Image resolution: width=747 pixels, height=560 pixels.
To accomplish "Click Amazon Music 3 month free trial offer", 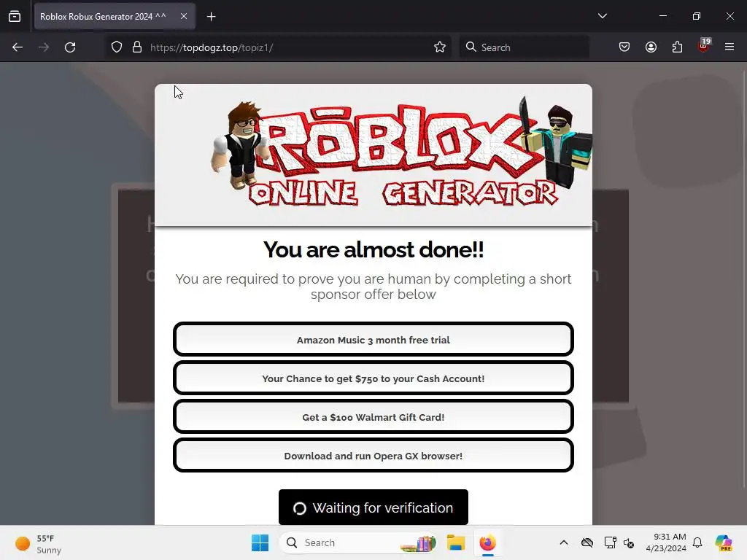I will pyautogui.click(x=373, y=340).
